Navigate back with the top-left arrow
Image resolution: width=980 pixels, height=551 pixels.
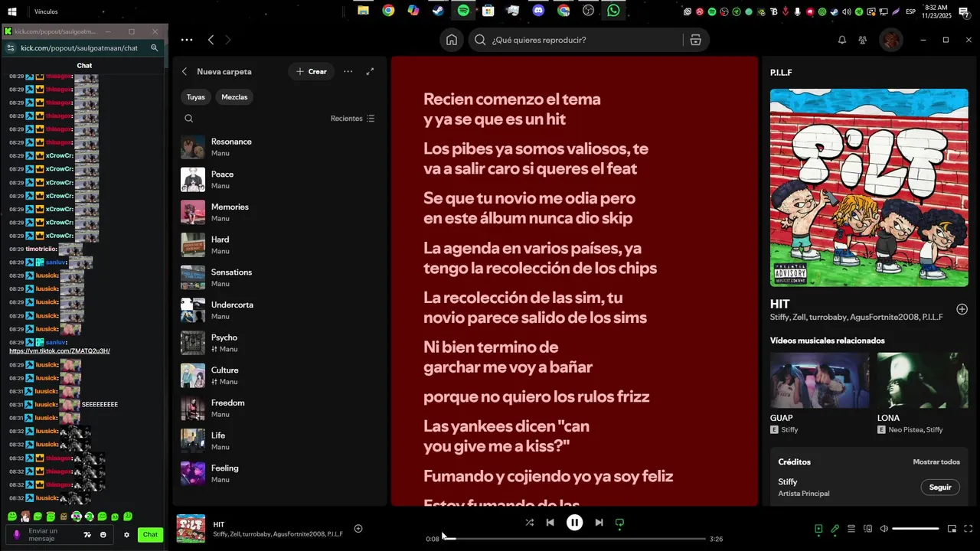tap(211, 40)
